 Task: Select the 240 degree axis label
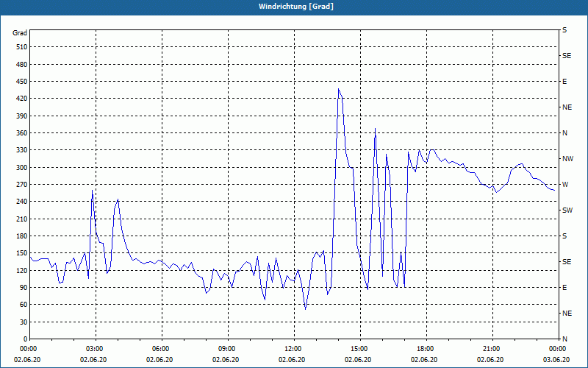tap(21, 202)
